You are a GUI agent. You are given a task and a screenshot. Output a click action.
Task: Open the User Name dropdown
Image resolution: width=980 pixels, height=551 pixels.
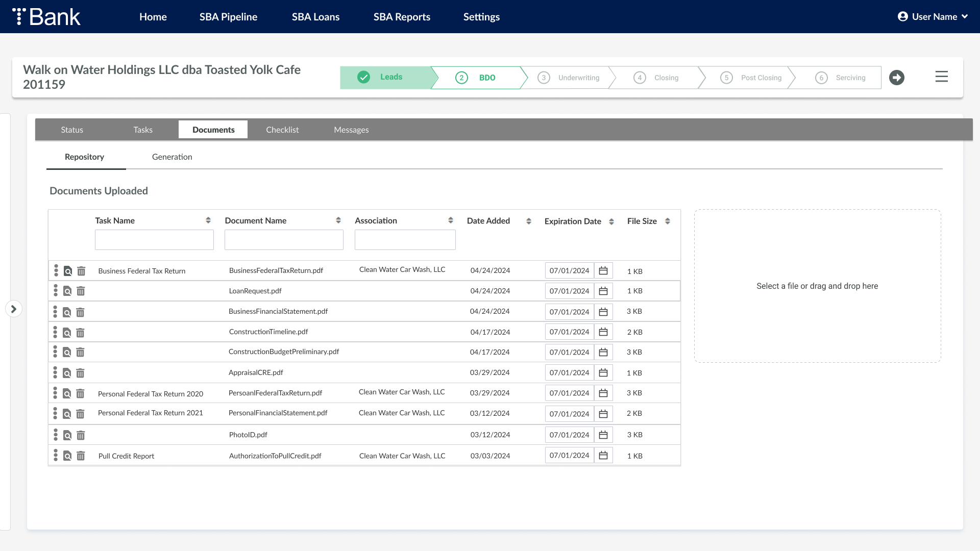tap(933, 17)
